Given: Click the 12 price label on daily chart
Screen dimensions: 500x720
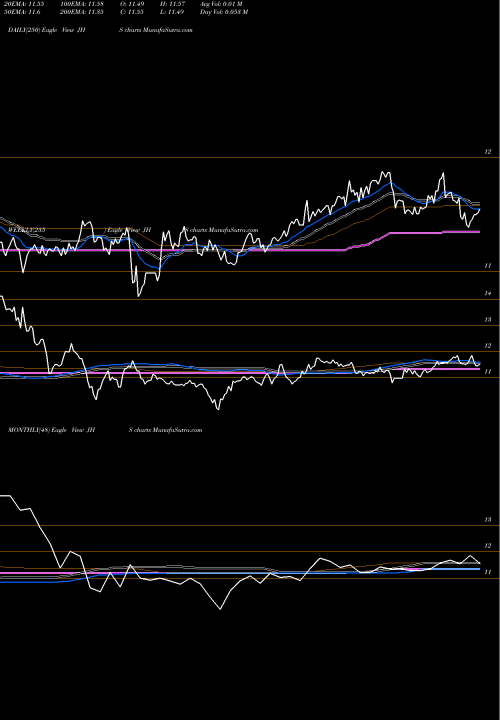Looking at the screenshot, I should [488, 152].
